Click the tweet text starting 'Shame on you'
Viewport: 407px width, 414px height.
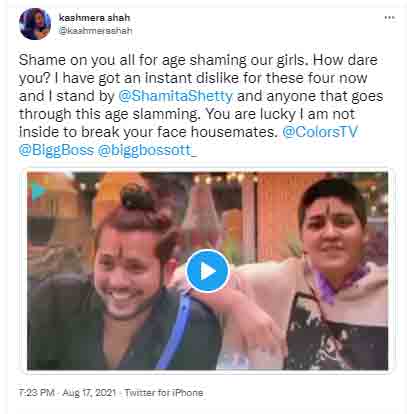coord(201,105)
